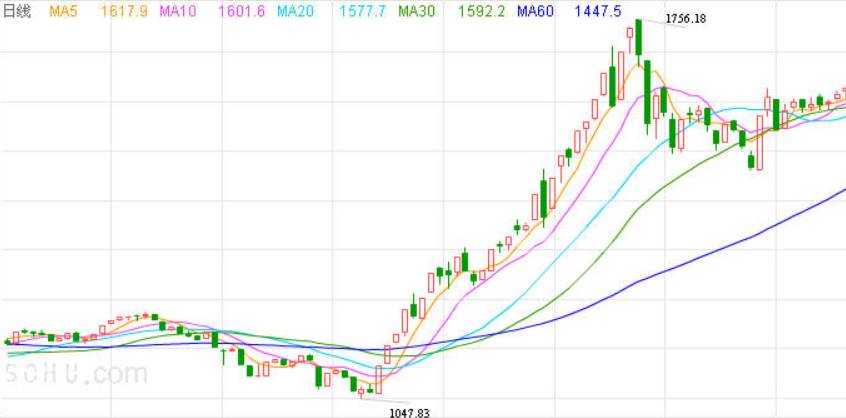Open the SOHU.com watermark

tap(75, 375)
